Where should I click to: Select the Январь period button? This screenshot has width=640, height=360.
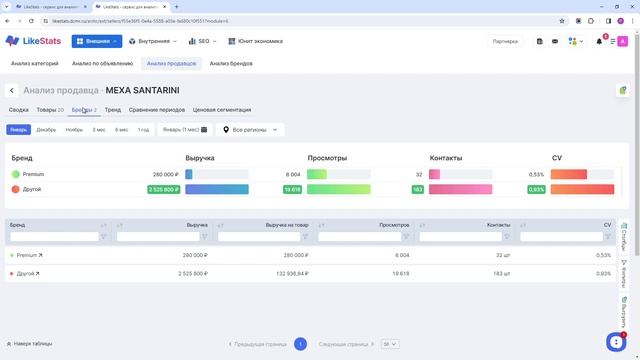(x=18, y=130)
